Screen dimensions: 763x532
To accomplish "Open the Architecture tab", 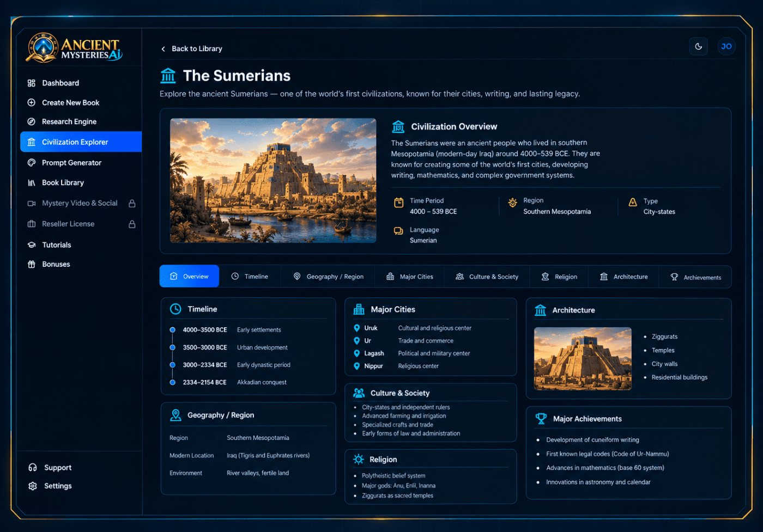I will pyautogui.click(x=623, y=277).
